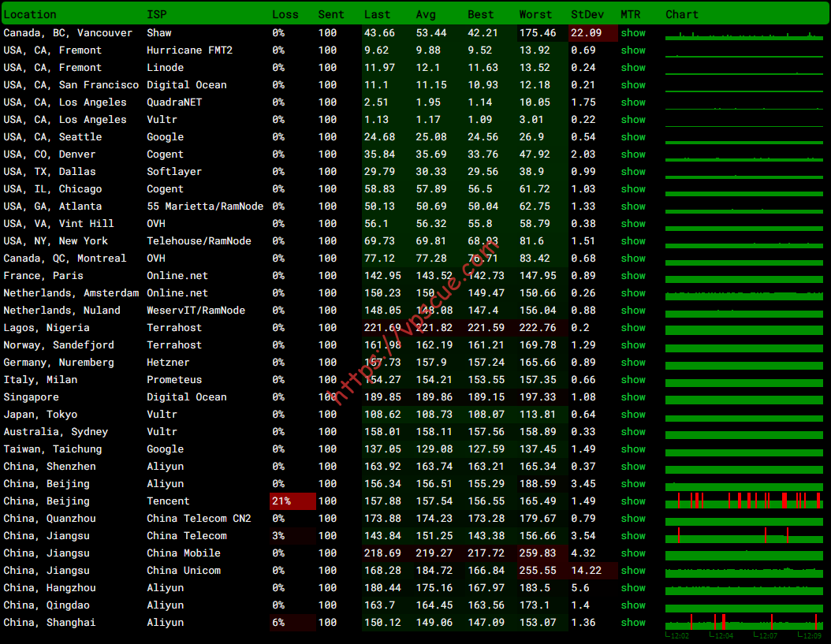Open the chart in China Telecom Jiangsu row
The height and width of the screenshot is (644, 831).
pos(744,536)
